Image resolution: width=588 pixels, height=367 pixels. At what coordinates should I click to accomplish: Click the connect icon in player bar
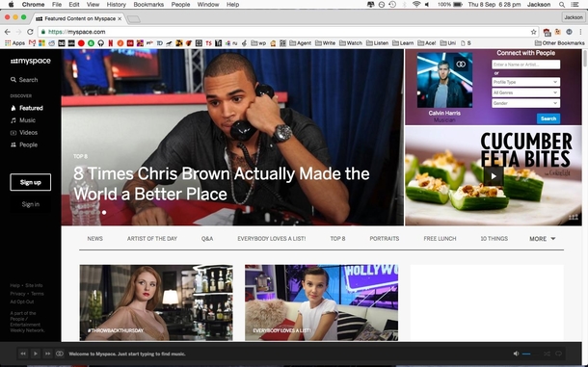click(x=60, y=354)
